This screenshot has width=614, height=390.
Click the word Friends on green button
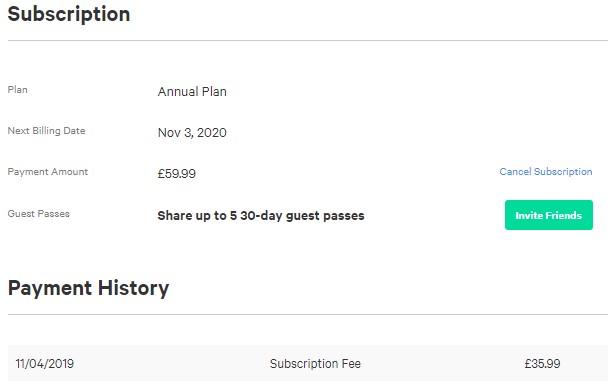pyautogui.click(x=564, y=215)
